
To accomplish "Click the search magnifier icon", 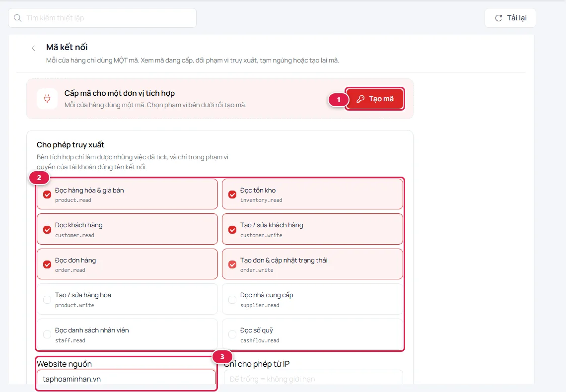I will coord(17,18).
